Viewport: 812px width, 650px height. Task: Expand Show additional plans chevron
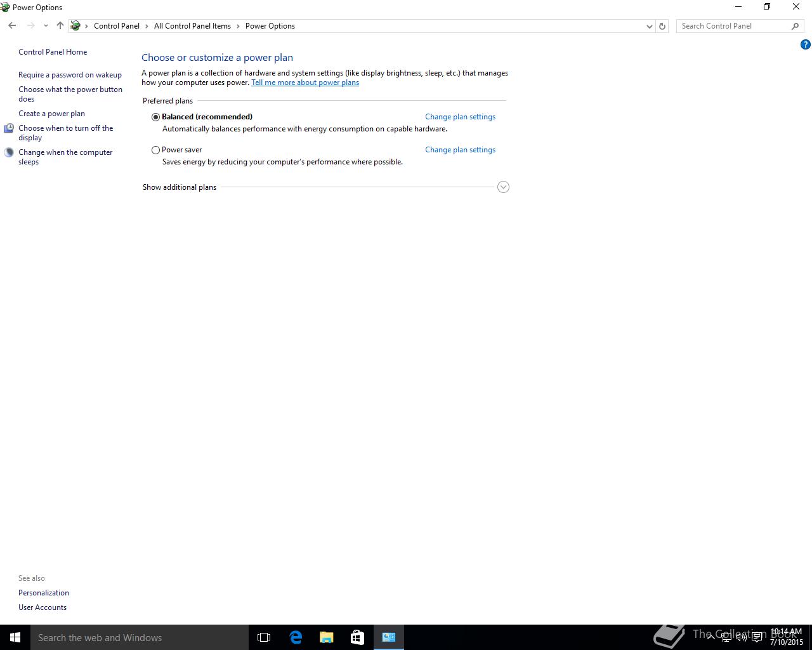[503, 187]
